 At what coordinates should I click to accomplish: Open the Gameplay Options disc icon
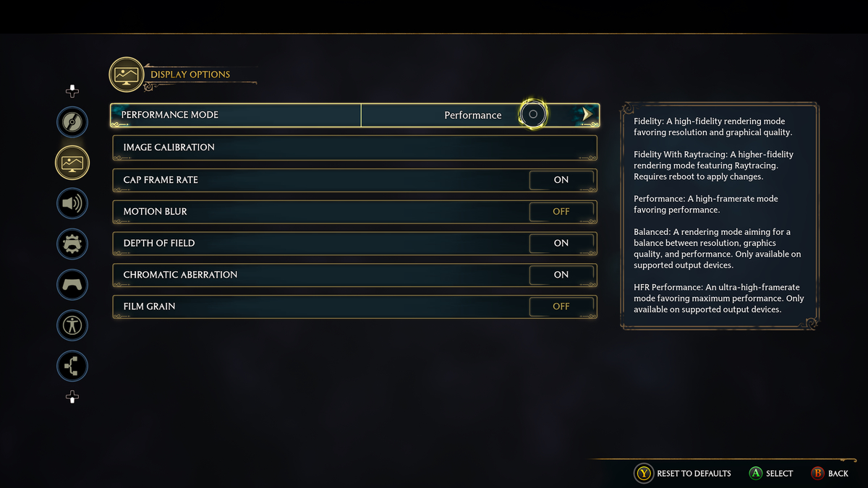click(x=72, y=121)
